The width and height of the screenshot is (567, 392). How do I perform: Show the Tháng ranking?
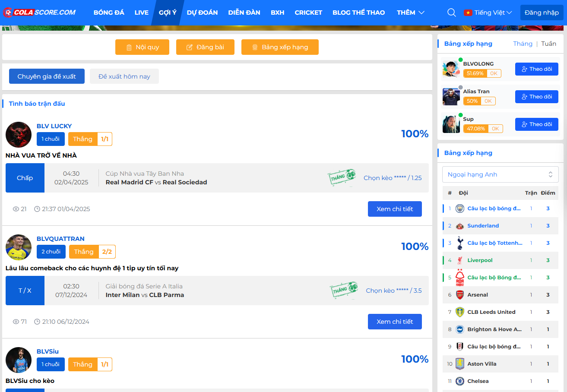(x=523, y=44)
